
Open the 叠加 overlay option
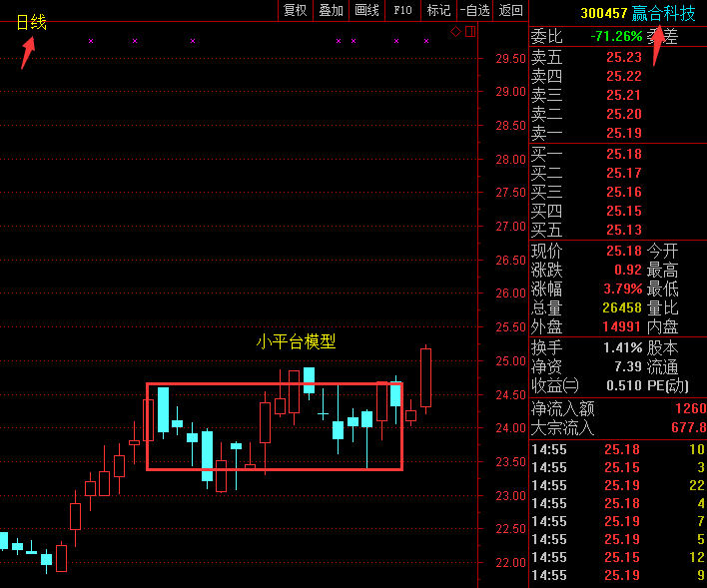pyautogui.click(x=331, y=10)
